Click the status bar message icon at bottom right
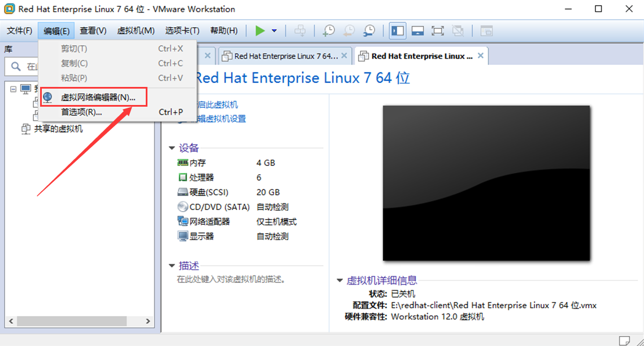This screenshot has height=346, width=644. [624, 341]
